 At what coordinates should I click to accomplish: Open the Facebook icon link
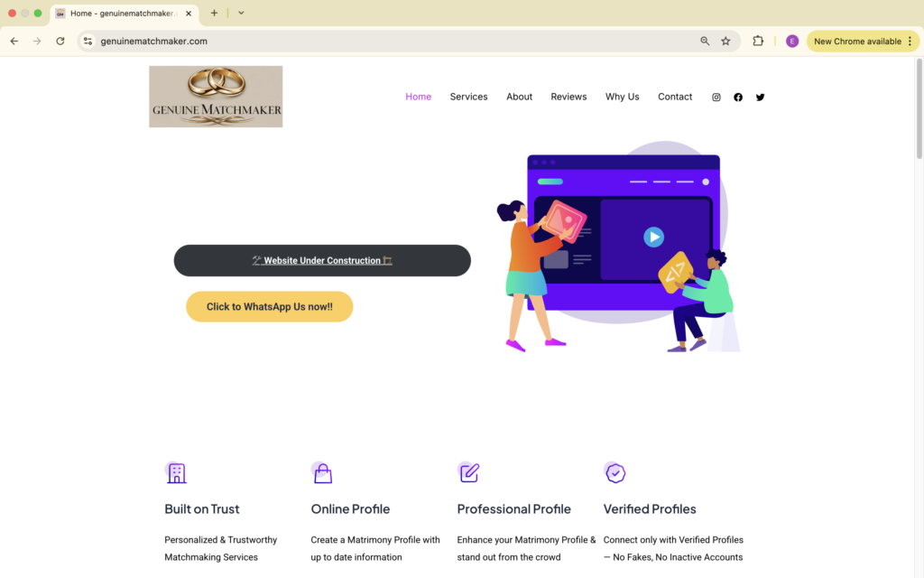[738, 98]
